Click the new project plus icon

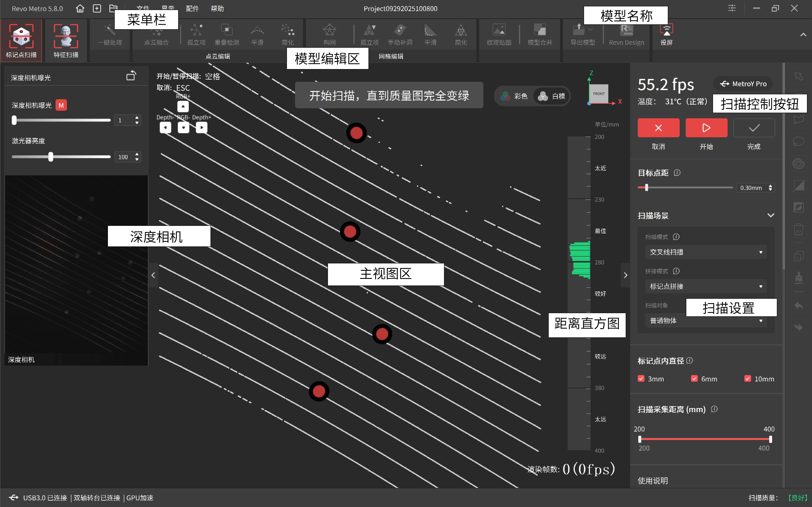(97, 8)
